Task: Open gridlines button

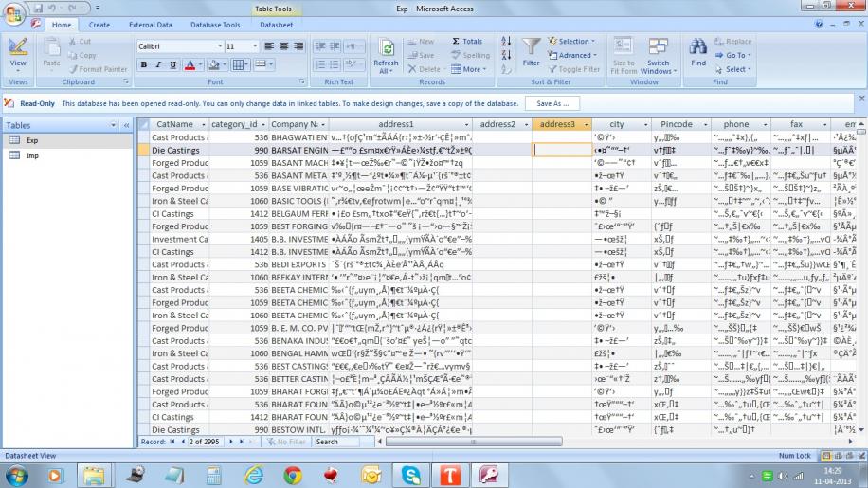Action: pyautogui.click(x=239, y=64)
